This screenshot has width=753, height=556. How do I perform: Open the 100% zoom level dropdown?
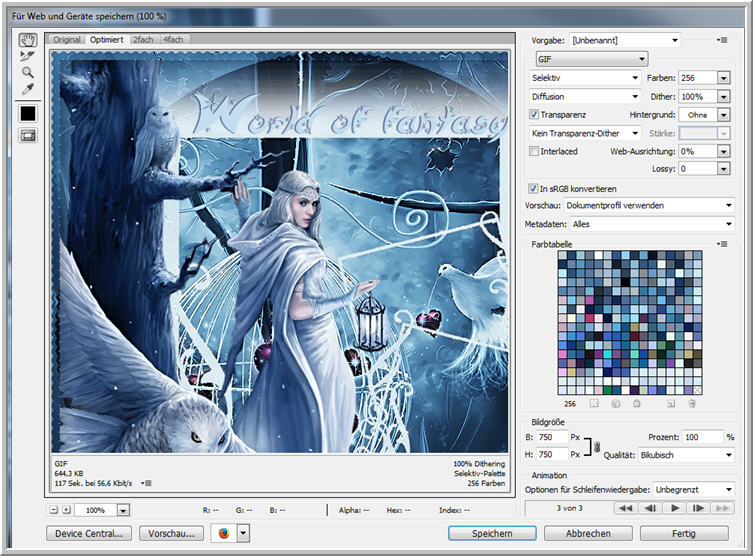[x=123, y=510]
